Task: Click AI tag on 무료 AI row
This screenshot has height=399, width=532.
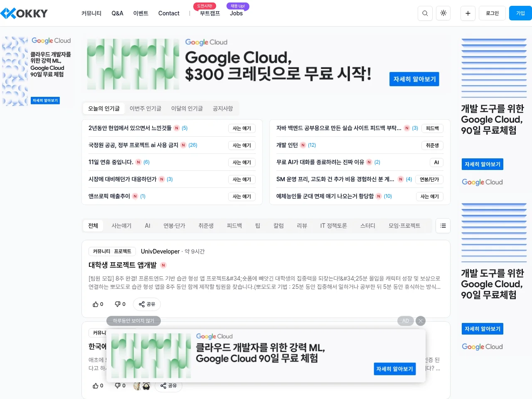Action: click(436, 163)
